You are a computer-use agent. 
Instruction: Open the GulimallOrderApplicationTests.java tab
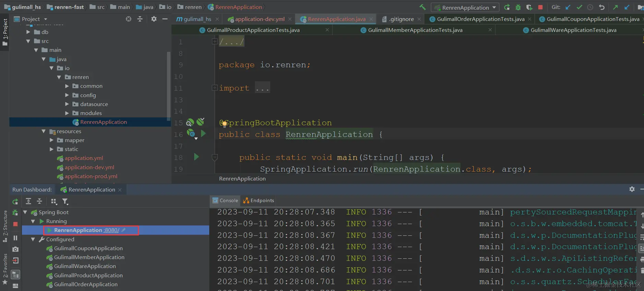(480, 19)
